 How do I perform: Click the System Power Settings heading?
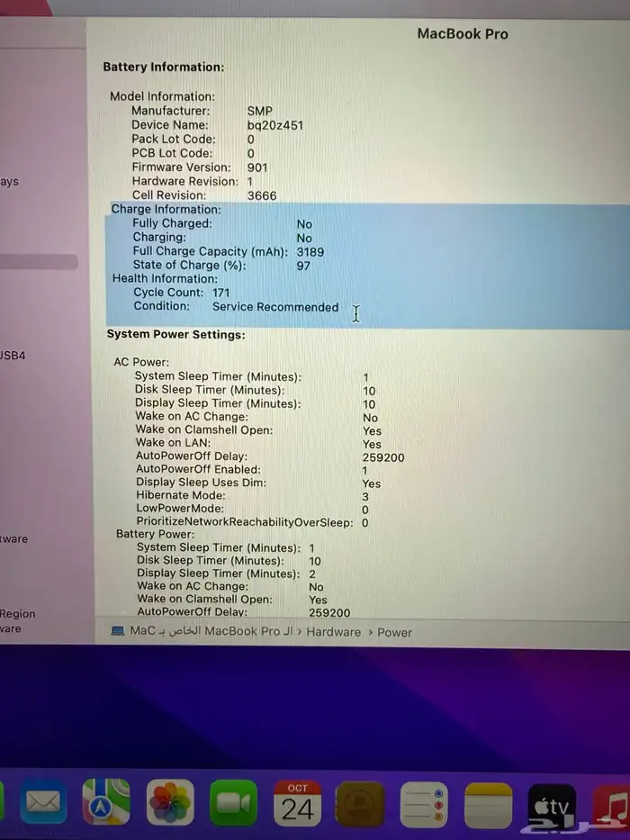[175, 334]
